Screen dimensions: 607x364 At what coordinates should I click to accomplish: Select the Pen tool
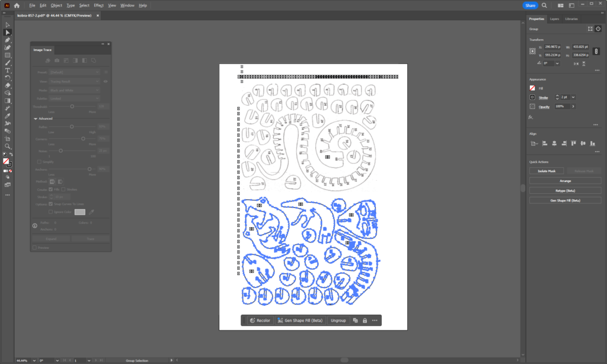pos(8,39)
